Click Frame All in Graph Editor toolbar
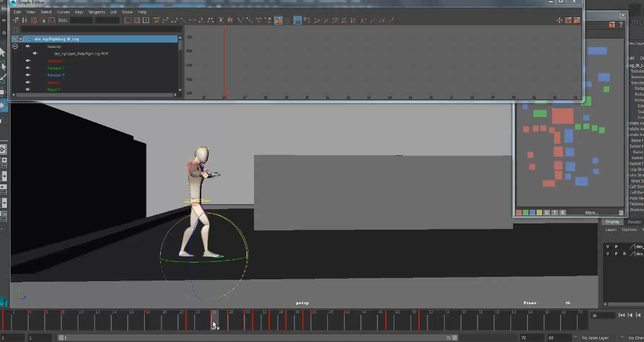Image resolution: width=644 pixels, height=342 pixels. [x=128, y=20]
